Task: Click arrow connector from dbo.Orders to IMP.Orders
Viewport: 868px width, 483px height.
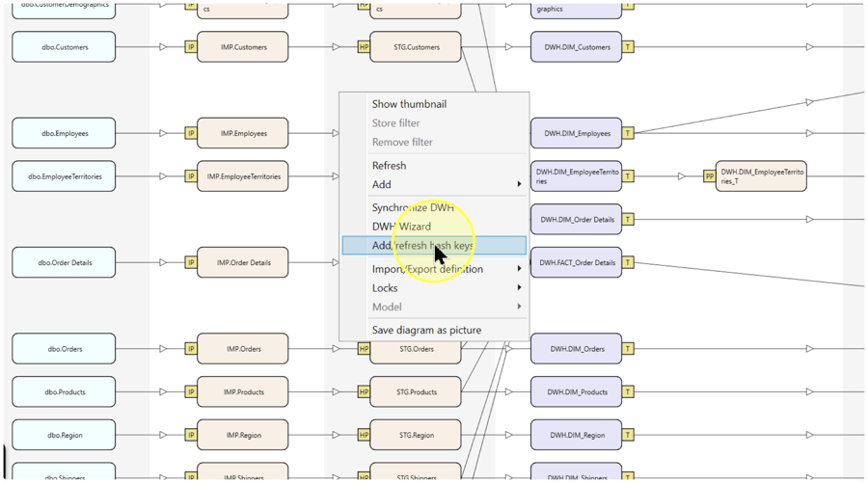Action: coord(163,349)
